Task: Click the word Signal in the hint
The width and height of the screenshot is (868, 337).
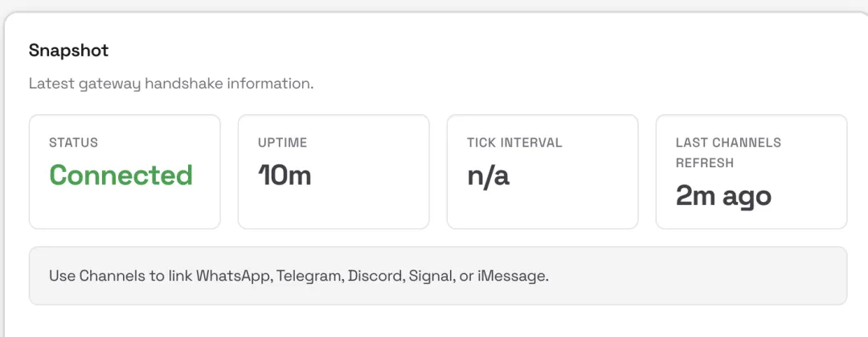Action: 430,276
